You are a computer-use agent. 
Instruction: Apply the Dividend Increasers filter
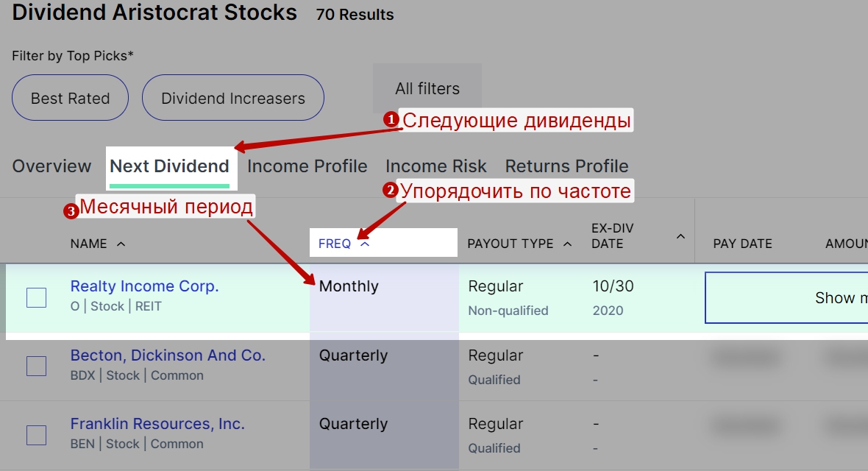coord(233,98)
